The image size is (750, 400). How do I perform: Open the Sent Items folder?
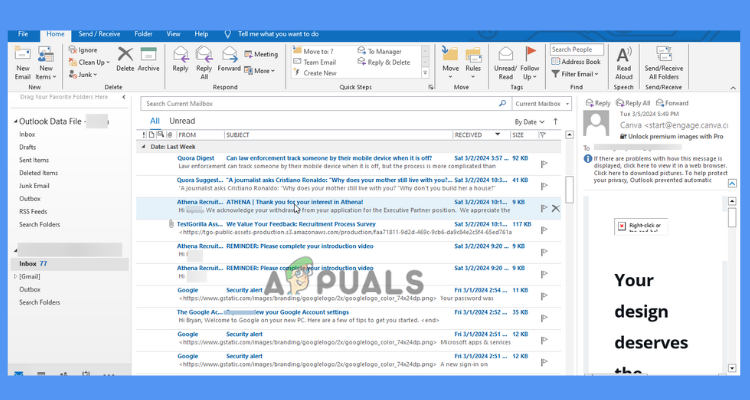[34, 160]
